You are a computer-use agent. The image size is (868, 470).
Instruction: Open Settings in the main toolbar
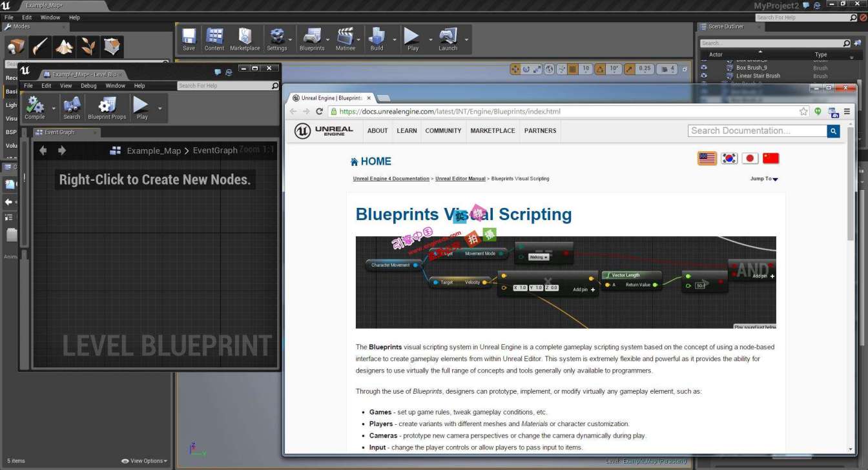click(x=277, y=39)
